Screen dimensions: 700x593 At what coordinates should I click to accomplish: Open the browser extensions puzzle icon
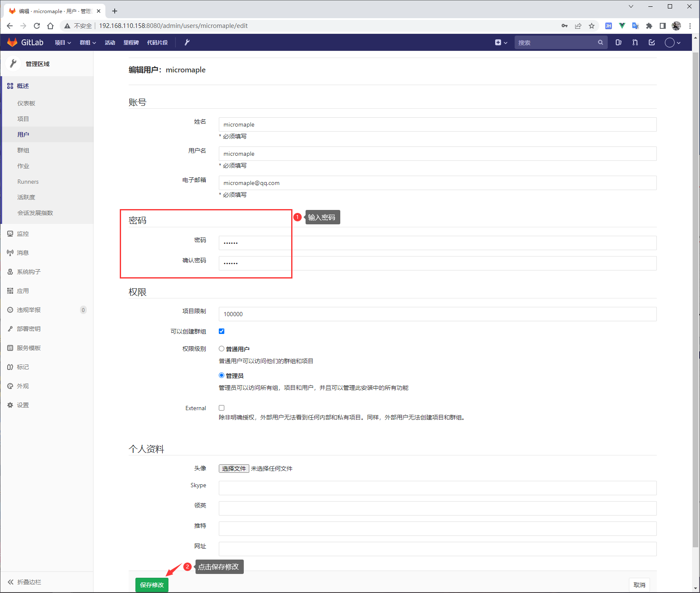click(x=649, y=26)
